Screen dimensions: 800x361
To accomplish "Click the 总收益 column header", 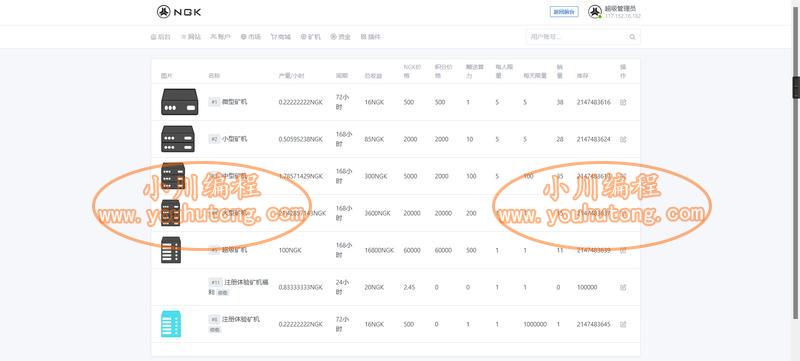I will point(373,75).
